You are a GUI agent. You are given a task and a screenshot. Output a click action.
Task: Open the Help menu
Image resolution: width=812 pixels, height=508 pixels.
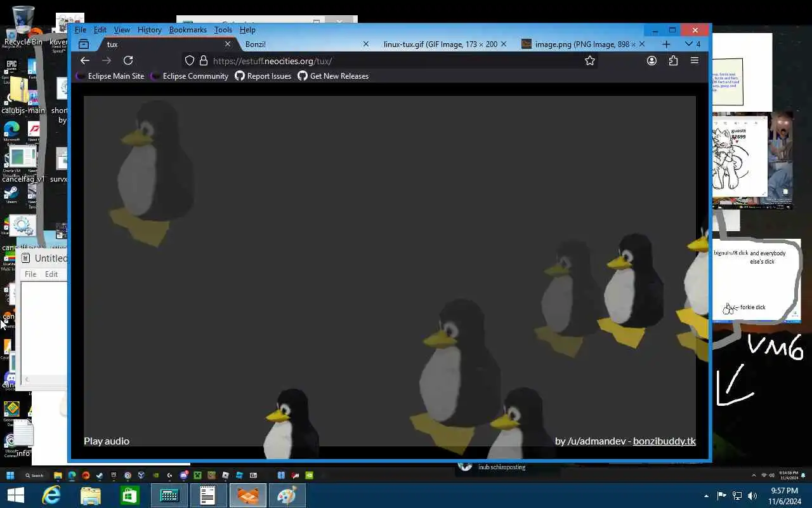point(247,30)
